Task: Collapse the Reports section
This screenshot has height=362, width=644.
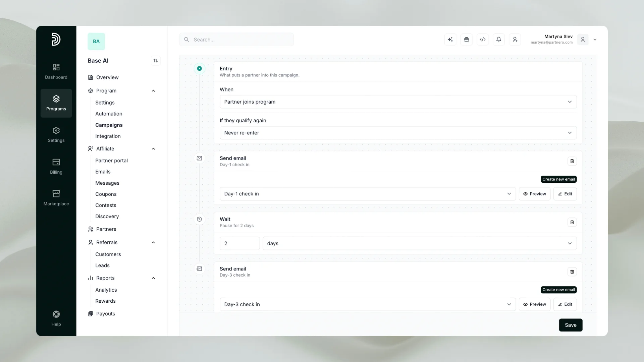Action: pos(153,278)
